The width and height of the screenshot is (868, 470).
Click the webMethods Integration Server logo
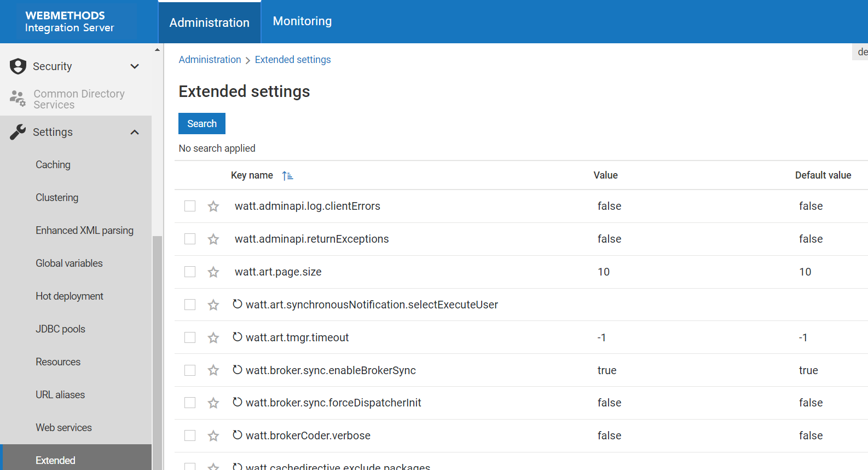(x=70, y=21)
